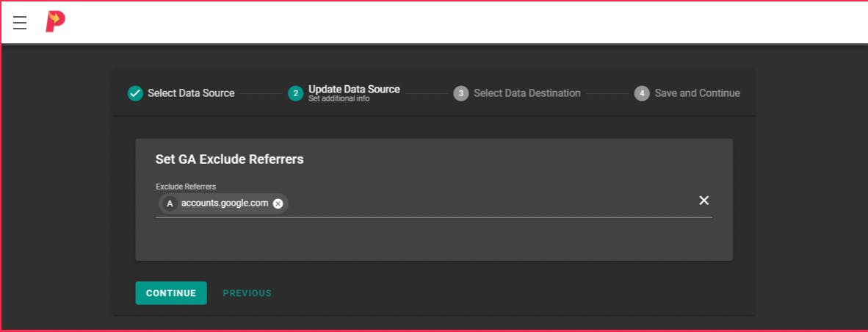Go to Select Data Source step
The width and height of the screenshot is (868, 332).
tap(191, 93)
